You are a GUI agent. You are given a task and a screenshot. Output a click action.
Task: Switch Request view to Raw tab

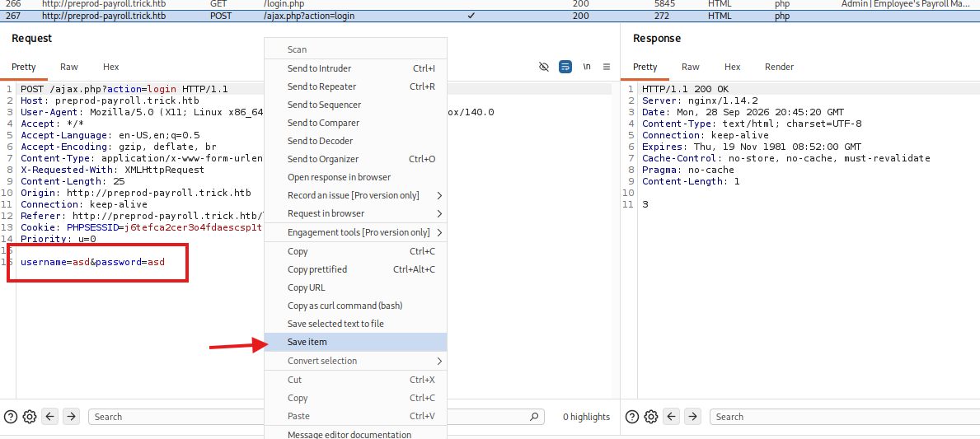point(68,67)
